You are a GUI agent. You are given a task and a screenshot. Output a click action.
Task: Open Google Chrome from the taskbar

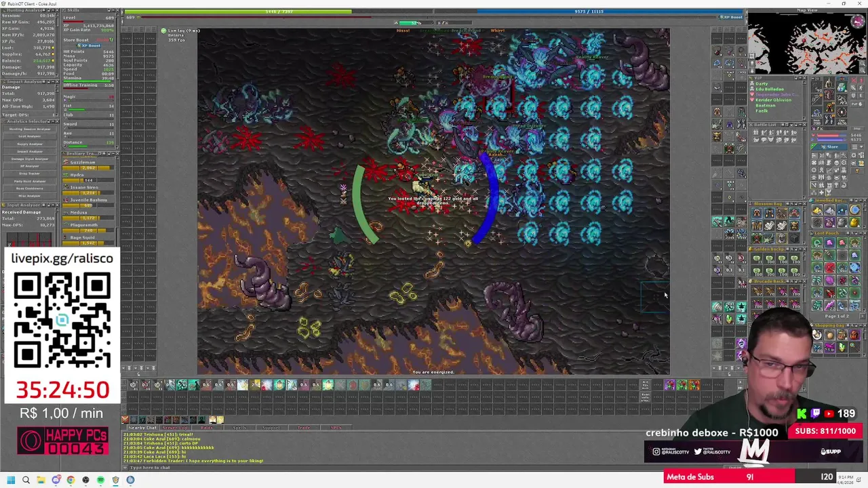point(71,480)
